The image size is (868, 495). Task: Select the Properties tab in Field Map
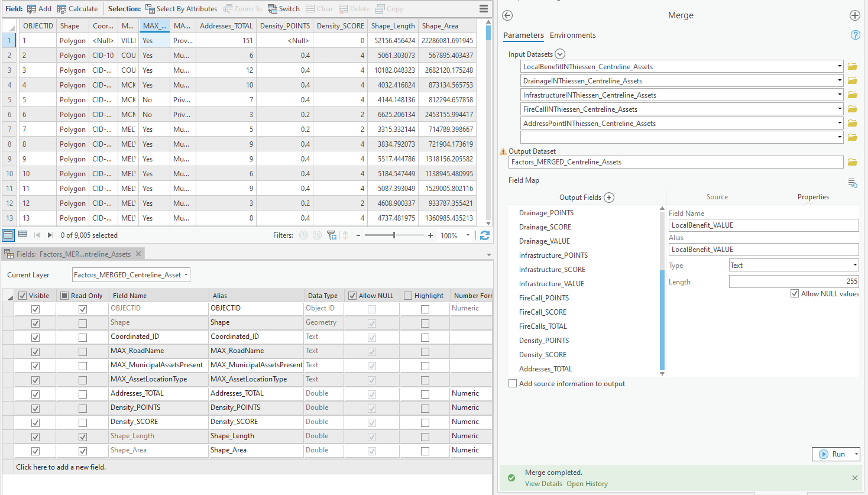812,197
